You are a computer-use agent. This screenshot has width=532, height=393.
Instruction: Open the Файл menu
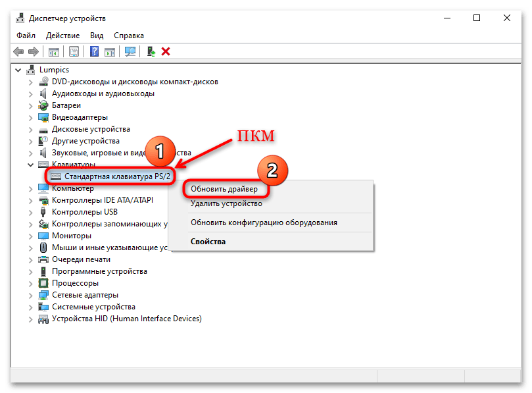point(26,36)
